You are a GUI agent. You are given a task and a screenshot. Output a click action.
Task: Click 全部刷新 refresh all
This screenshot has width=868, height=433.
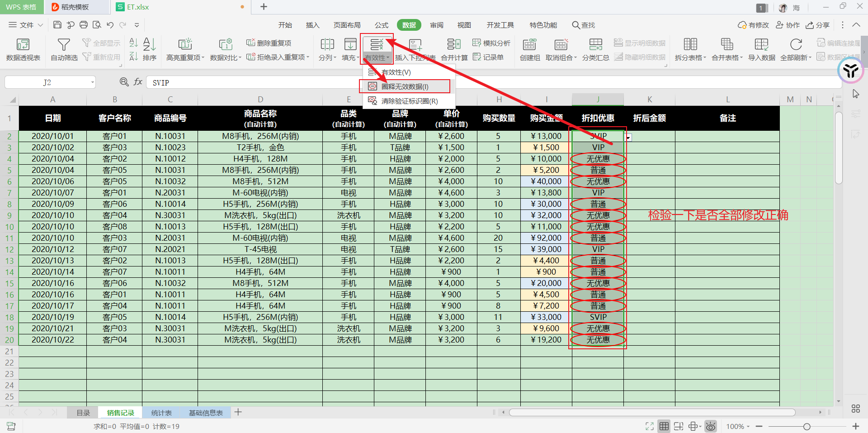coord(796,50)
